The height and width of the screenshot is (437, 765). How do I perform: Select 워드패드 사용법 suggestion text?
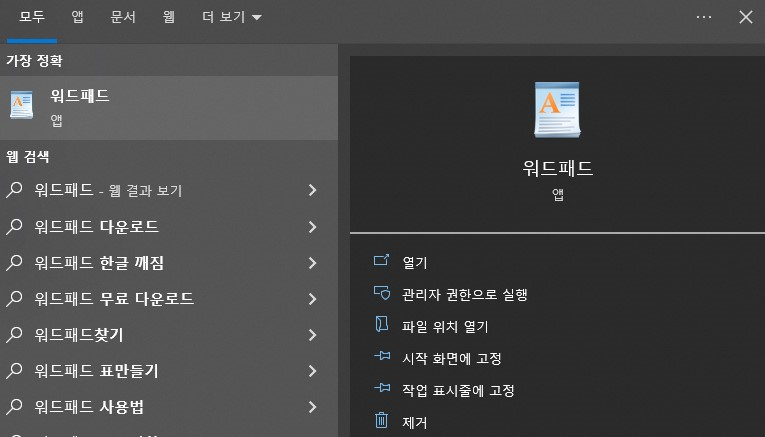click(89, 406)
